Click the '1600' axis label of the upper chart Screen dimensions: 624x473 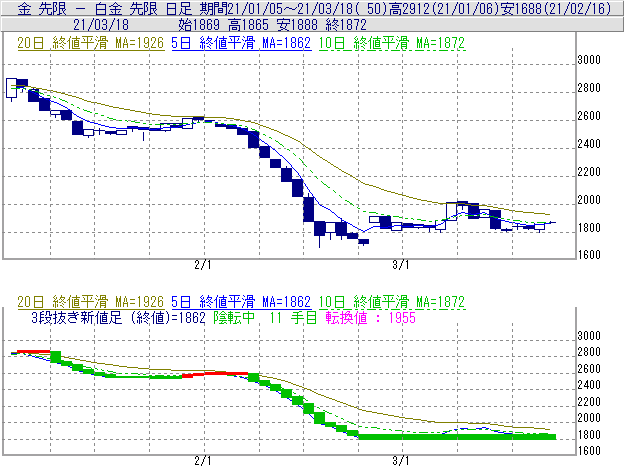(x=589, y=255)
